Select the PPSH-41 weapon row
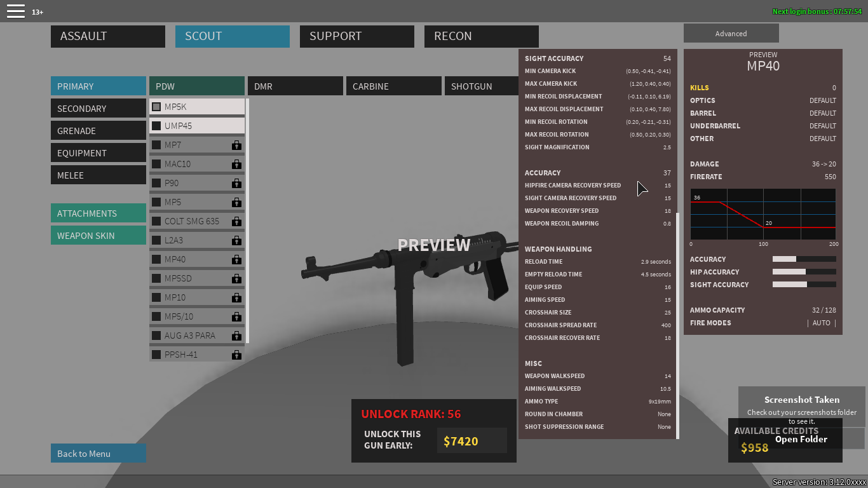Screen dimensions: 868x488 click(x=197, y=355)
